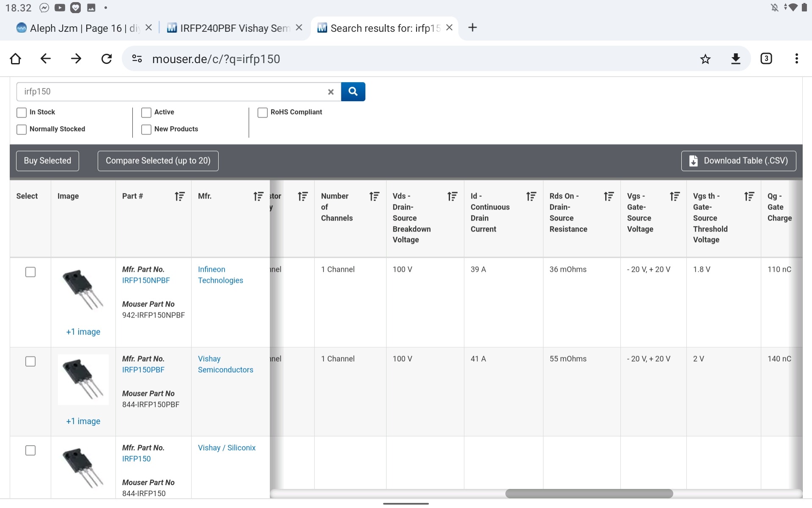The image size is (812, 508).
Task: Bookmark this page with the star icon
Action: [x=705, y=59]
